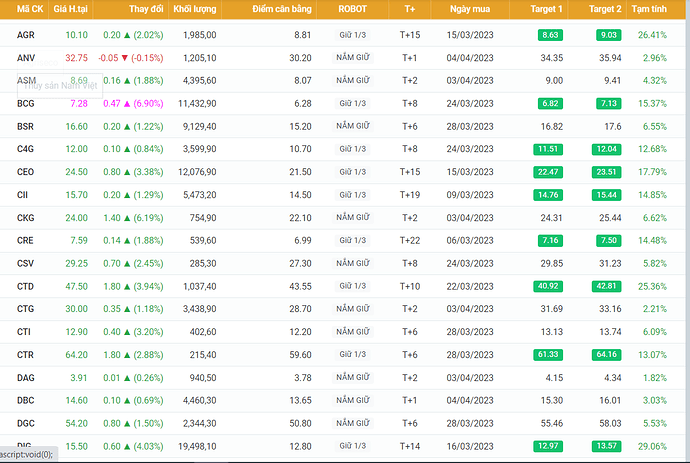The height and width of the screenshot is (463, 690).
Task: Sort by the Tạm tính column header
Action: [x=650, y=9]
